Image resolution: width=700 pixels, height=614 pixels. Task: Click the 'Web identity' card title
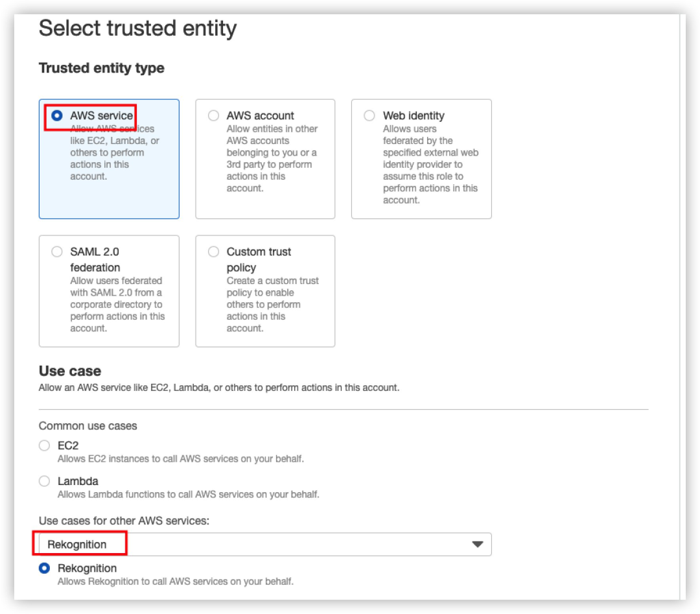[x=414, y=115]
